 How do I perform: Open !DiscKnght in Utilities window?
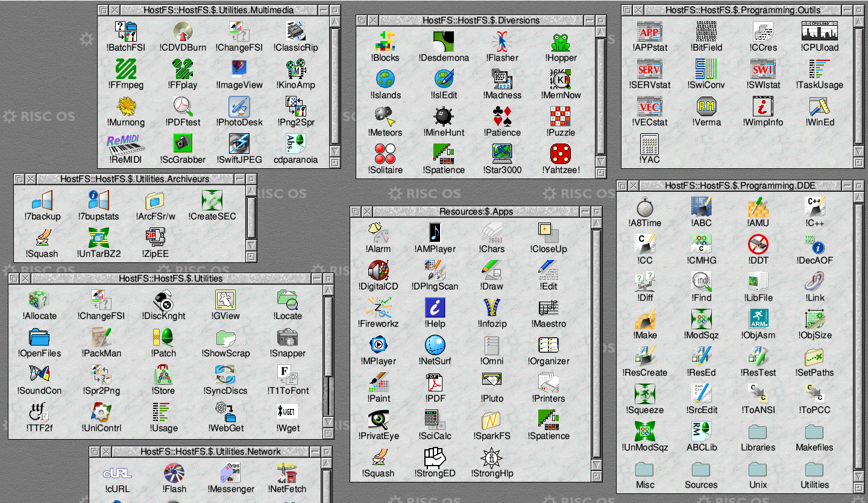point(164,300)
